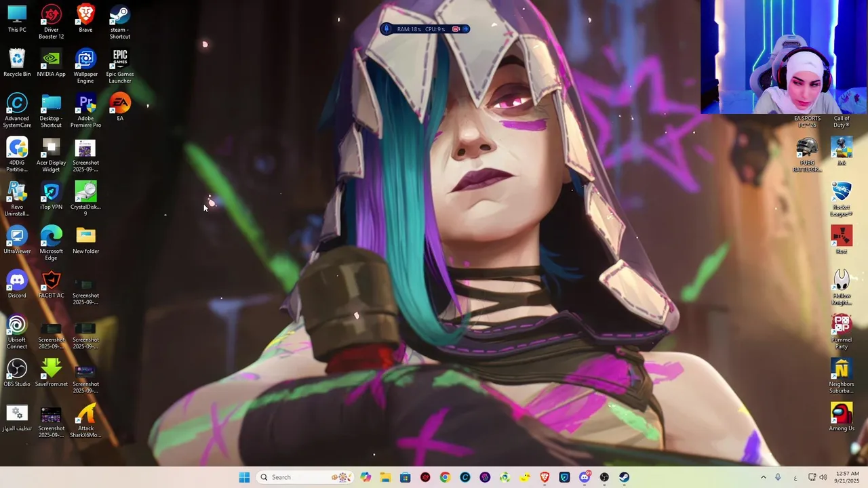This screenshot has height=488, width=868.
Task: Select the Among Us desktop icon
Action: click(842, 418)
